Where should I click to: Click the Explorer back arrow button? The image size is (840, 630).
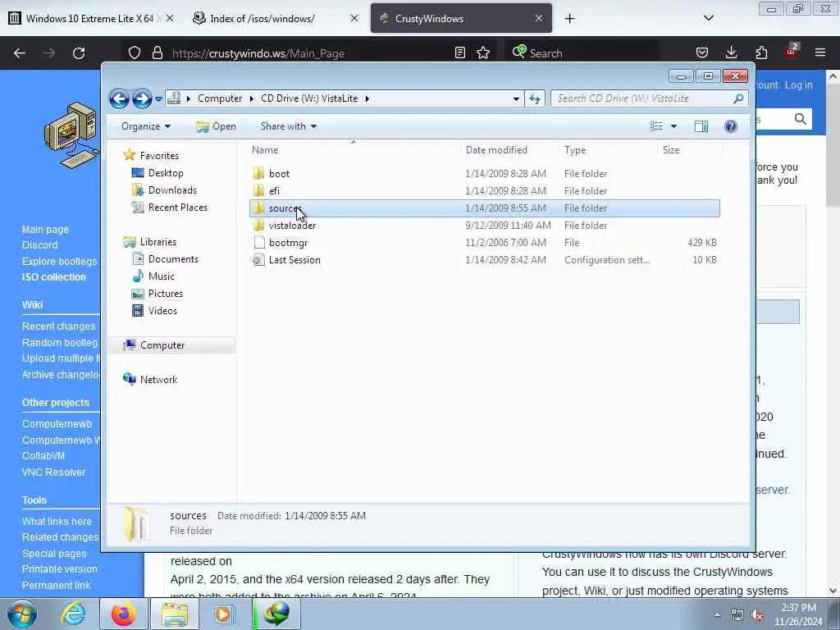(119, 98)
